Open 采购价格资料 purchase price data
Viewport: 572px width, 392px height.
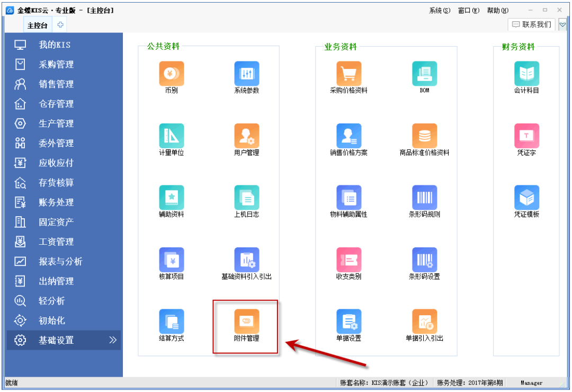coord(348,74)
